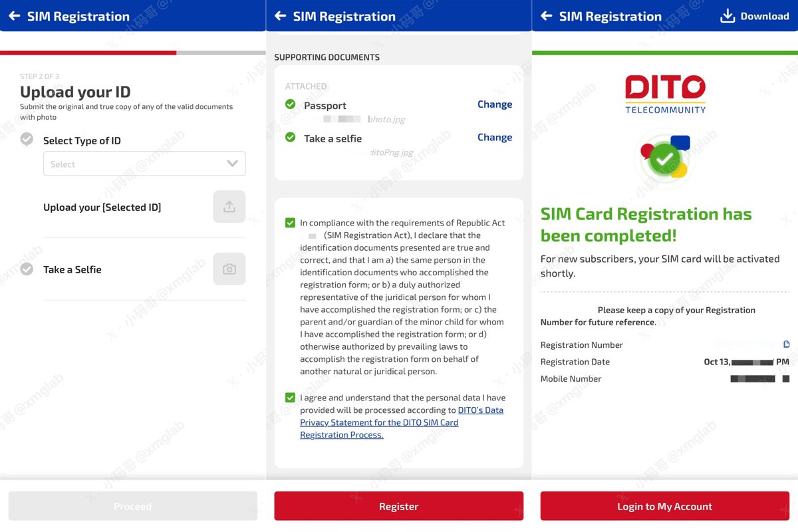Screen dimensions: 798x532
Task: Tap the back arrow on Supporting Documents screen
Action: point(280,16)
